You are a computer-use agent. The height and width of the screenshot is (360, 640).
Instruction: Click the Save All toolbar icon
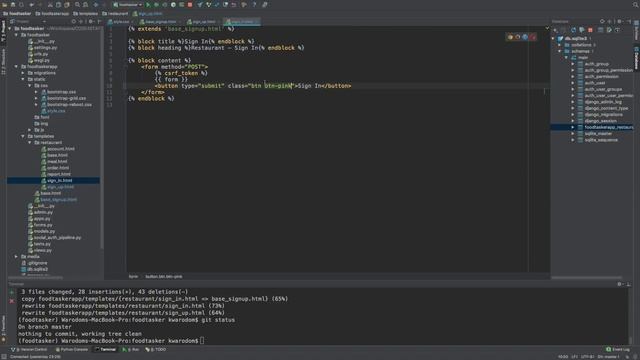13,5
